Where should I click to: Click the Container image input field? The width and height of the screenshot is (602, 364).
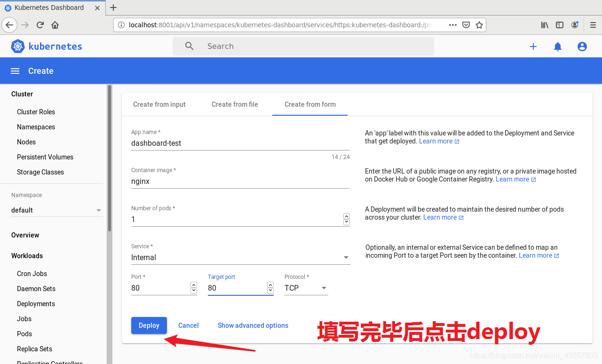coord(240,181)
